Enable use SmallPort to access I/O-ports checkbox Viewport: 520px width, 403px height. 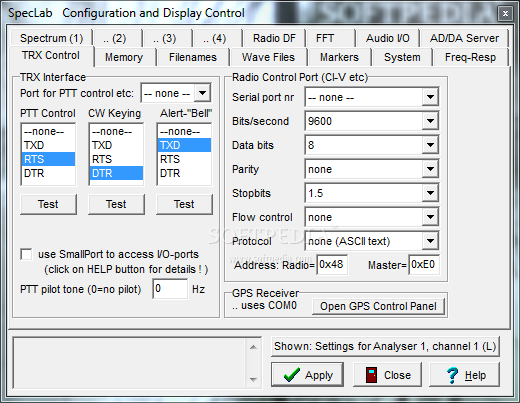tap(26, 254)
